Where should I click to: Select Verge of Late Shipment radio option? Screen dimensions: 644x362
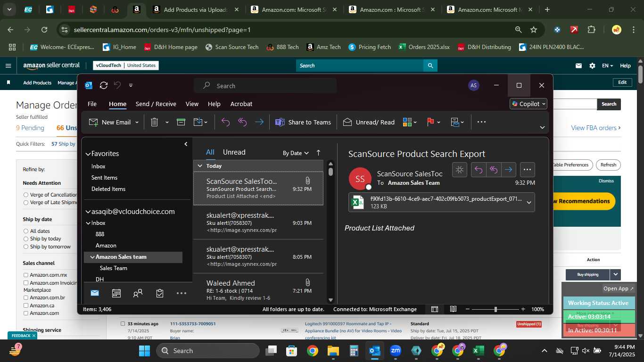point(26,202)
